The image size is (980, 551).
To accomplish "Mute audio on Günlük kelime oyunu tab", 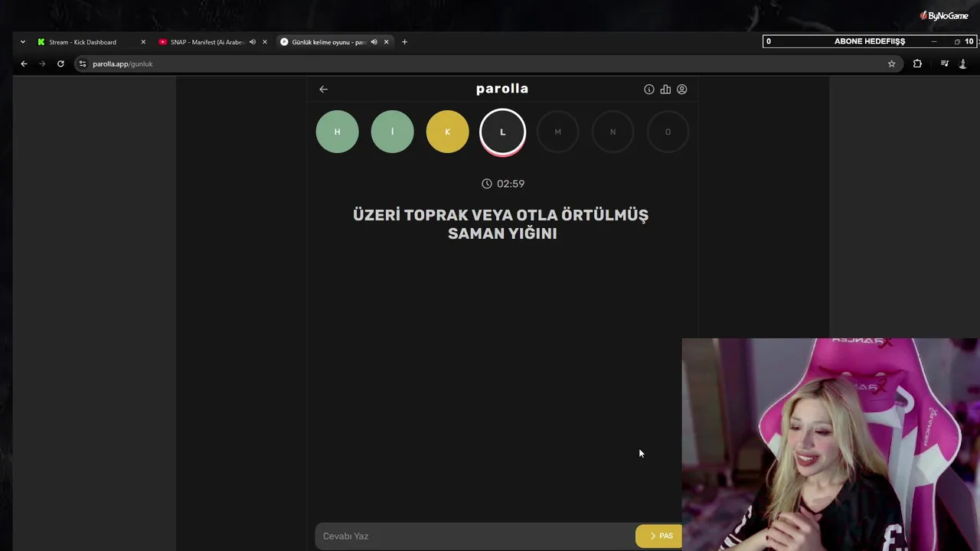I will (x=374, y=42).
